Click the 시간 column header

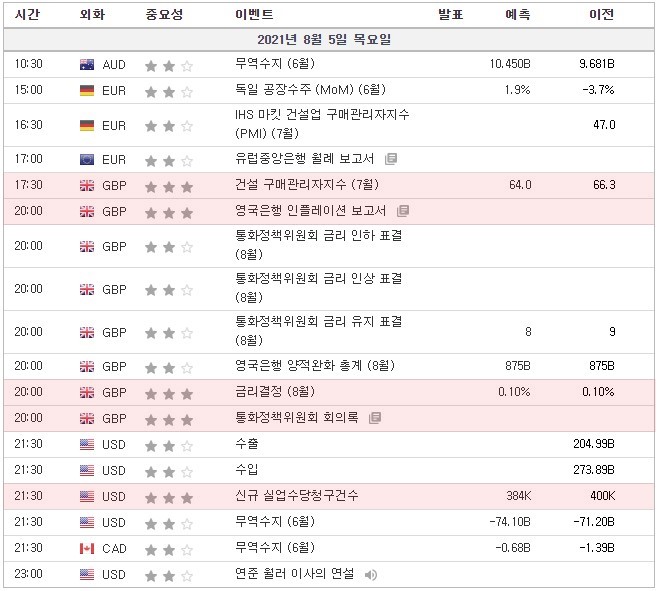tap(28, 15)
